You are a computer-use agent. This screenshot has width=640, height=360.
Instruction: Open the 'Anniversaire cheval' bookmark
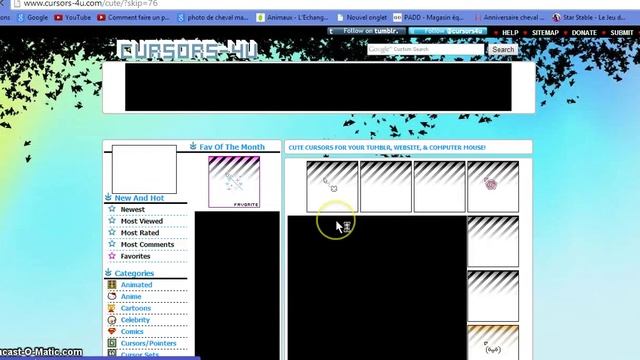[509, 18]
